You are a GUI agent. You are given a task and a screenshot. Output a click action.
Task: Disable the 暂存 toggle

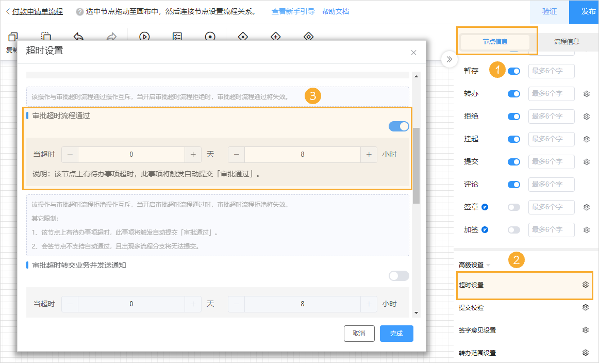pyautogui.click(x=513, y=71)
